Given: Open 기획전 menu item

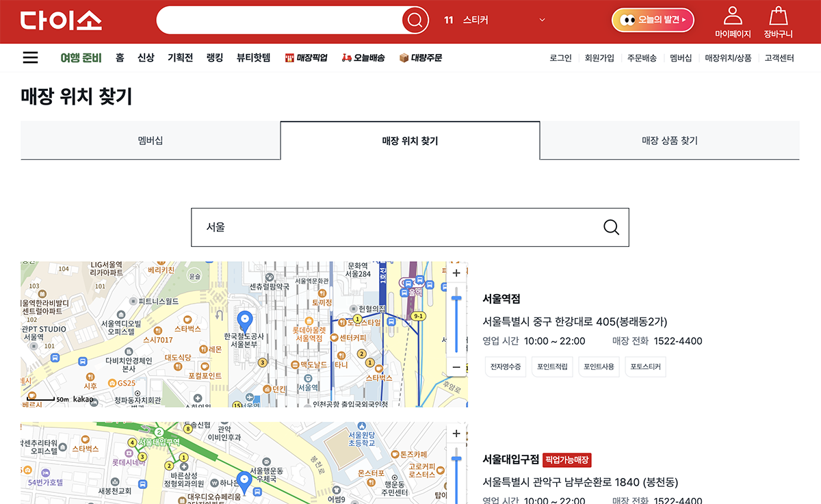Looking at the screenshot, I should [180, 57].
